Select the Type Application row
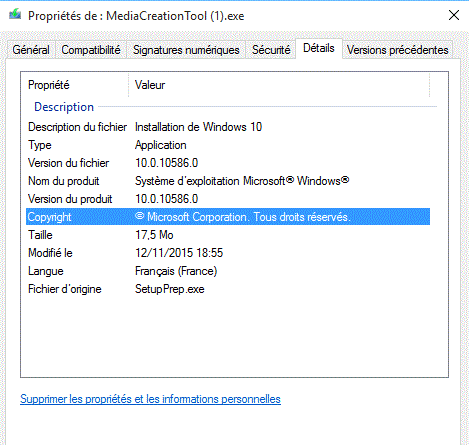 tap(228, 145)
